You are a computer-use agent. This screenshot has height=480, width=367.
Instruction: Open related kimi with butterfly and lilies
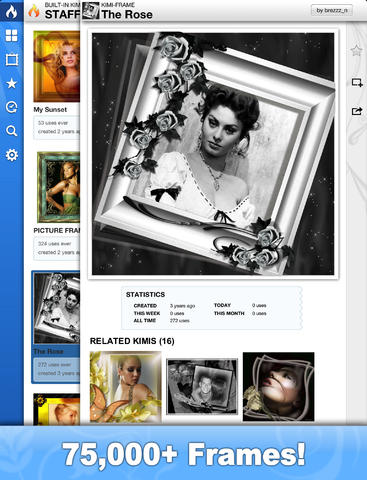[126, 387]
